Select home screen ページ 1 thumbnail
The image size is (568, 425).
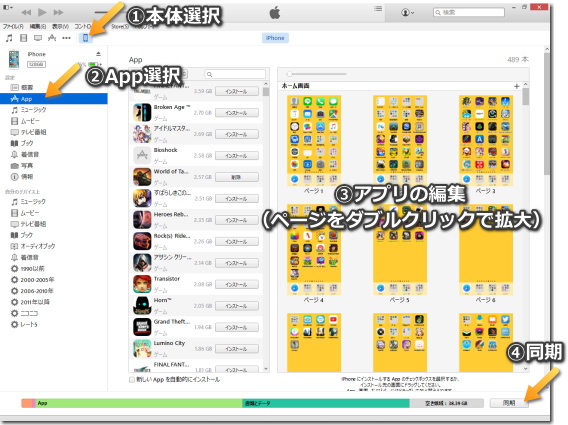[314, 141]
